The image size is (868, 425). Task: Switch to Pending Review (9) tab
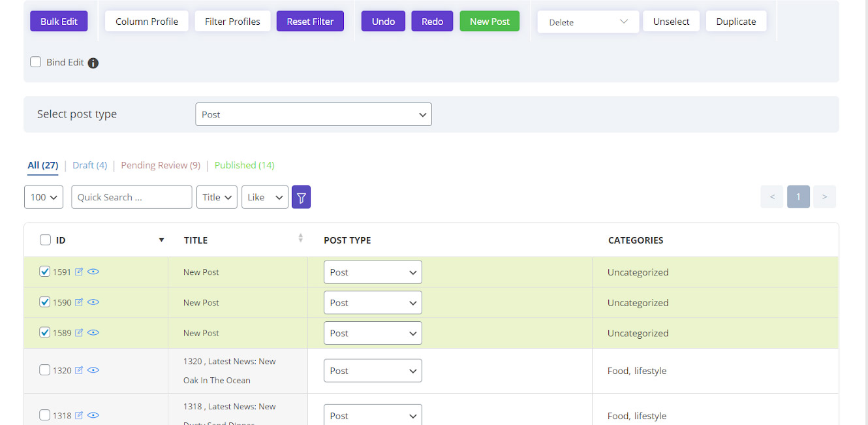click(x=161, y=165)
